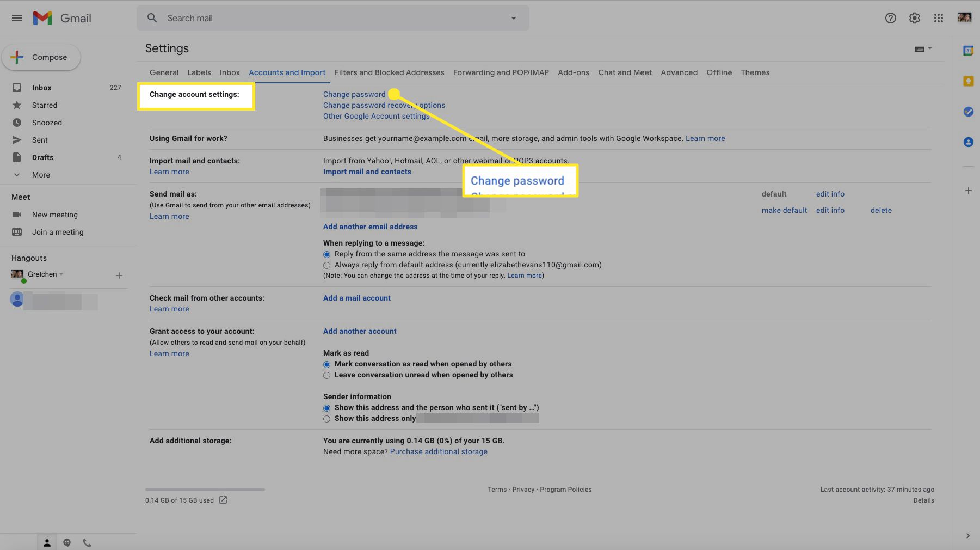Click the search magnifier icon
The width and height of the screenshot is (980, 550).
[152, 18]
